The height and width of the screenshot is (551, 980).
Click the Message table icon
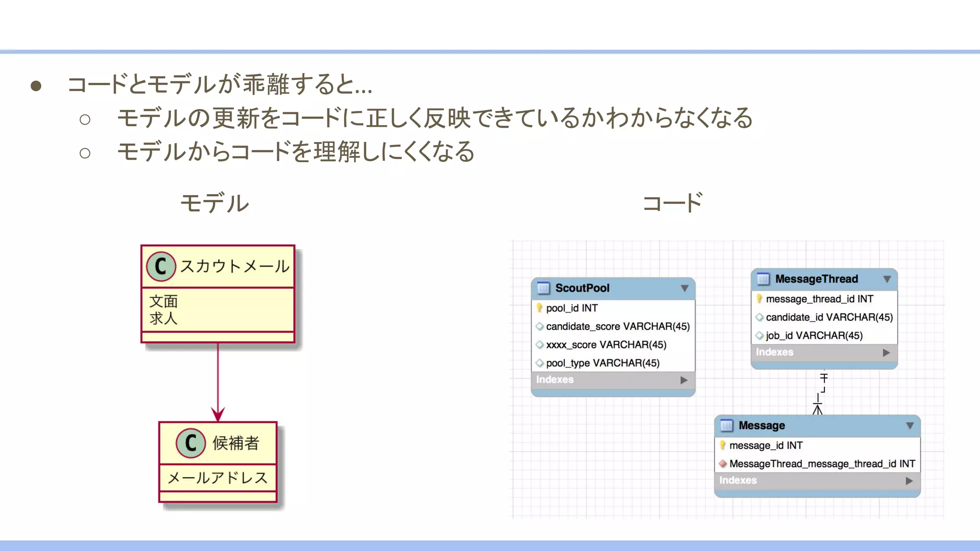coord(726,425)
